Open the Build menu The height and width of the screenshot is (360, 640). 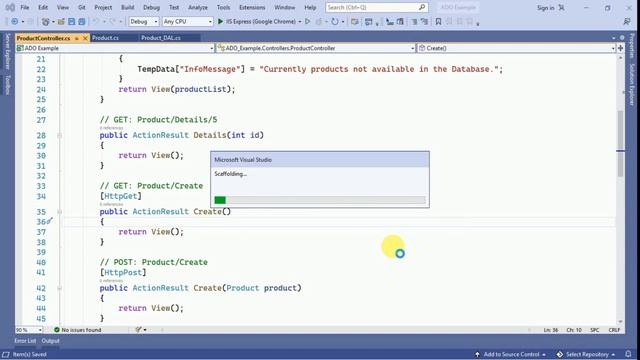point(127,7)
